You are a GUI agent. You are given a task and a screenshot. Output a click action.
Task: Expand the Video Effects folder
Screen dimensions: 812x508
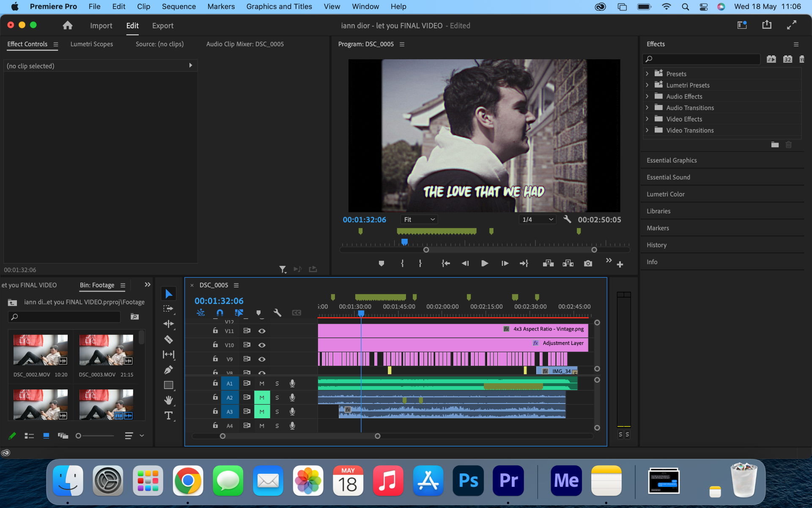647,119
